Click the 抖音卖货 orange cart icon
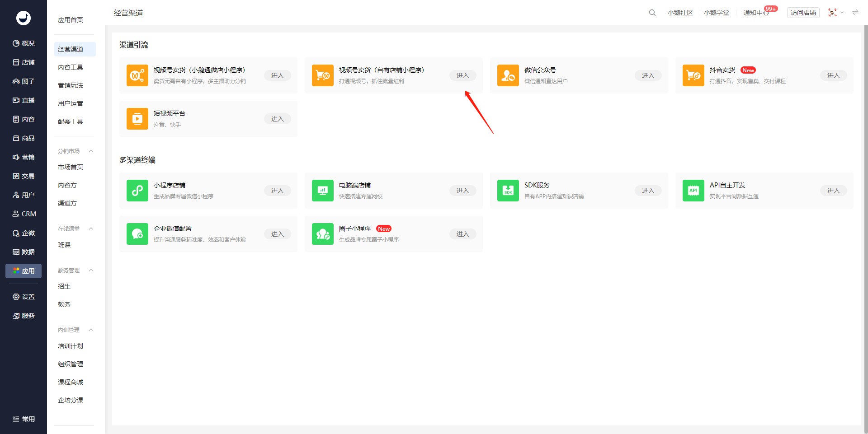This screenshot has width=868, height=434. pyautogui.click(x=693, y=75)
